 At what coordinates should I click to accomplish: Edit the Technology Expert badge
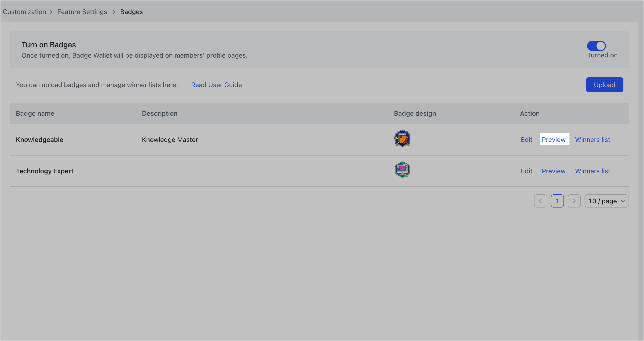[526, 171]
